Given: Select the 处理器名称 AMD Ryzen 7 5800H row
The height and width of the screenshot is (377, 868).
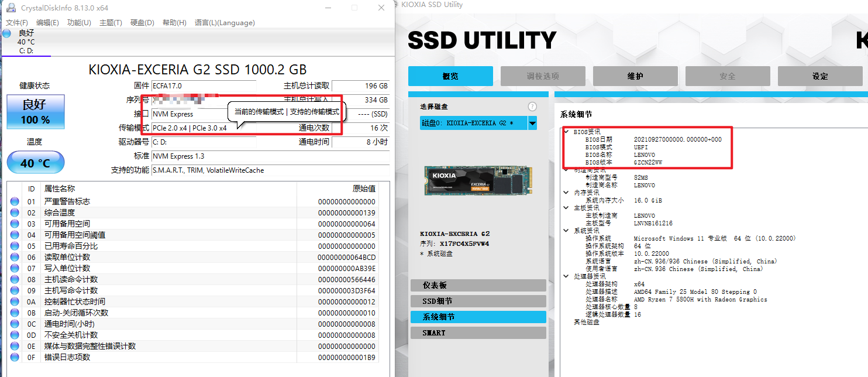Looking at the screenshot, I should (x=676, y=299).
